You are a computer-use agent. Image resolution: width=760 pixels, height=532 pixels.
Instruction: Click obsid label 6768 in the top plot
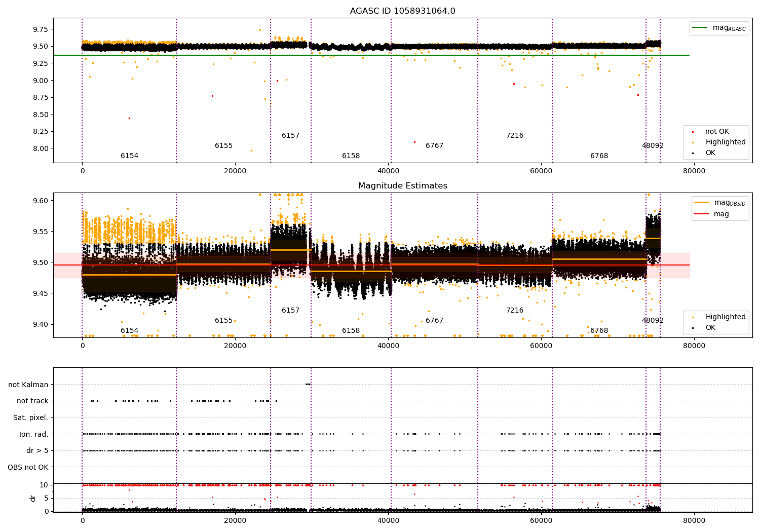coord(599,156)
